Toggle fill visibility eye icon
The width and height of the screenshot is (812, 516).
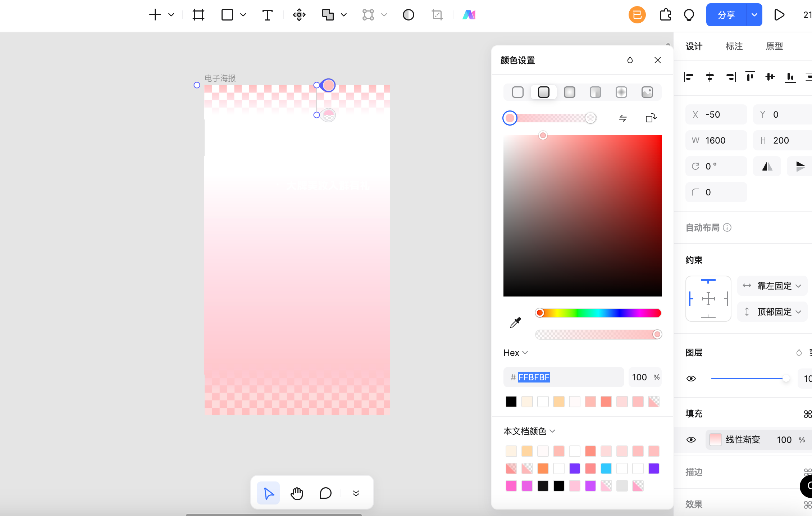[x=692, y=439]
